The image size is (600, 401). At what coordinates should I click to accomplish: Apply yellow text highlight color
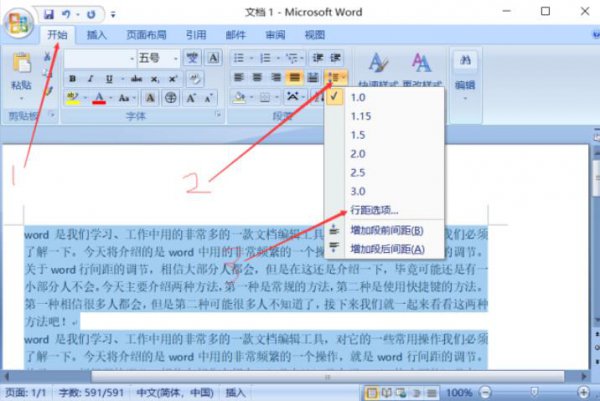click(72, 98)
